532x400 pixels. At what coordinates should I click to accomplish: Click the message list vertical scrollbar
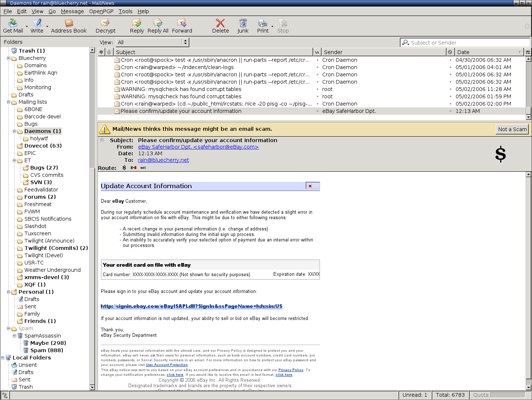coord(528,88)
